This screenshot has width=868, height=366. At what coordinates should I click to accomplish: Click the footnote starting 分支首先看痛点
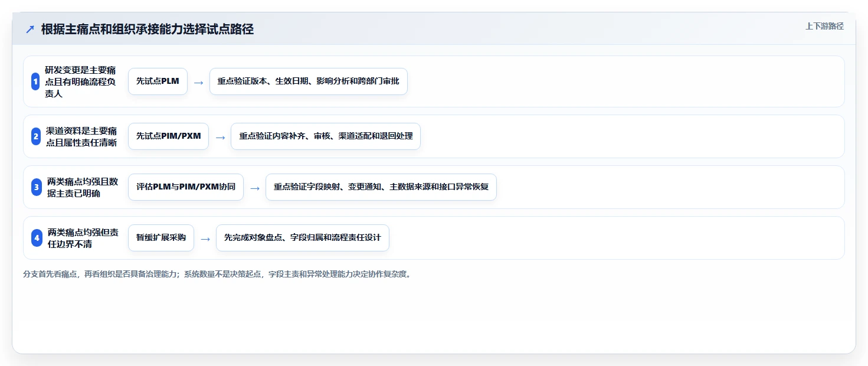(x=217, y=274)
